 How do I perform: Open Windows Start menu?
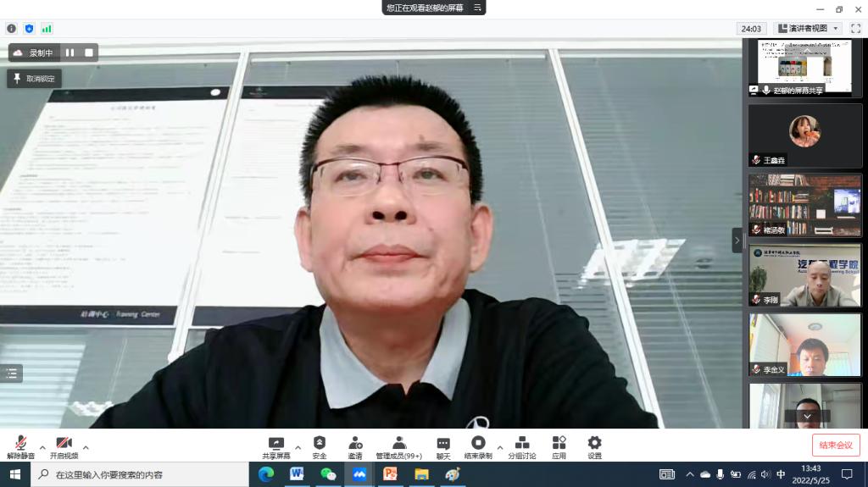[x=15, y=474]
